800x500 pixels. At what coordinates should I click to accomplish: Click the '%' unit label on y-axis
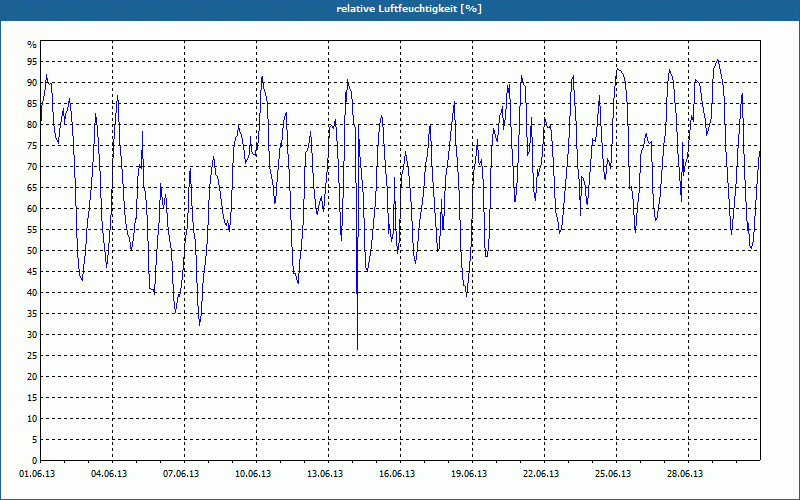click(x=32, y=45)
